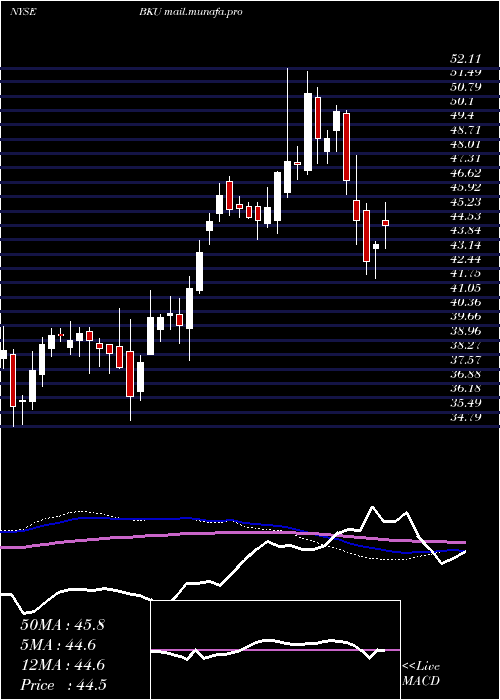Viewport: 500px width, 700px height.
Task: Click the 49.4 price axis label
Action: (462, 116)
